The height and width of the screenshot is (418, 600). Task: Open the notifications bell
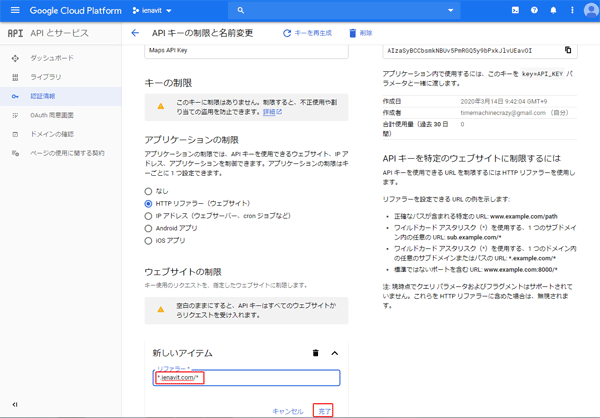point(553,10)
